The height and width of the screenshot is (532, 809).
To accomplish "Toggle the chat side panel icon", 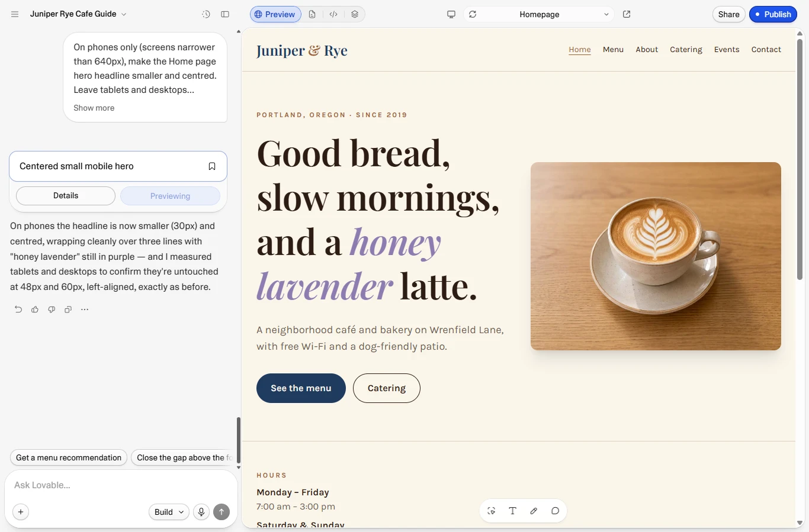I will click(225, 14).
